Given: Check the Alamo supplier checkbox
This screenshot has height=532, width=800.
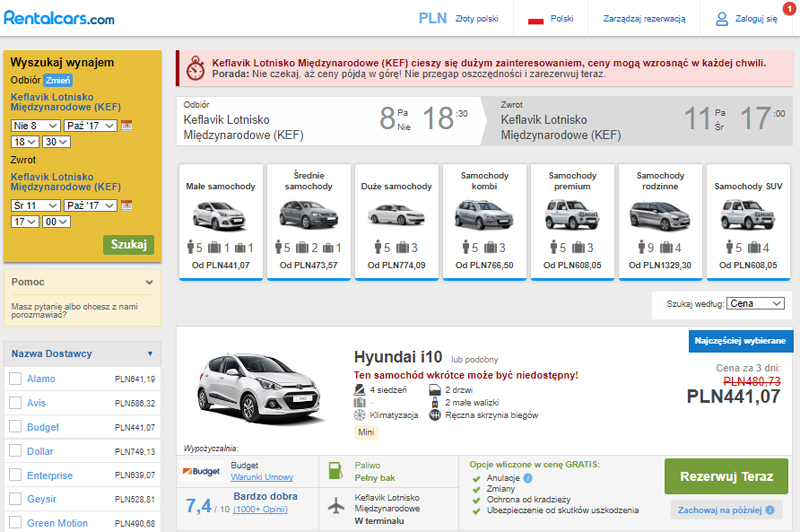Looking at the screenshot, I should tap(16, 378).
